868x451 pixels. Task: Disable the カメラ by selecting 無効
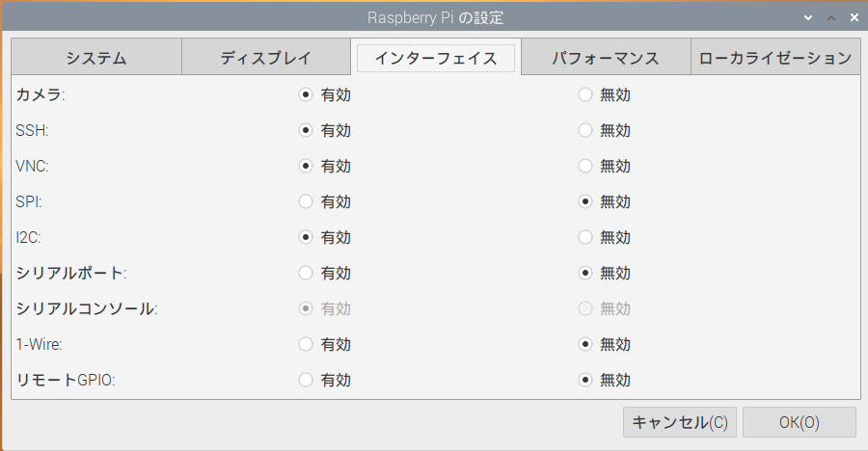(x=584, y=94)
